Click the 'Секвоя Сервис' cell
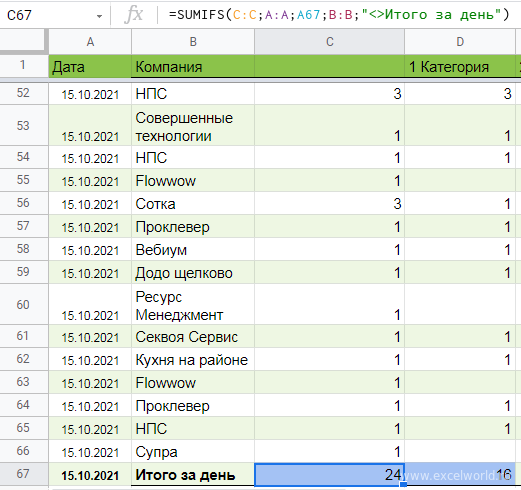The image size is (521, 490). tap(193, 336)
